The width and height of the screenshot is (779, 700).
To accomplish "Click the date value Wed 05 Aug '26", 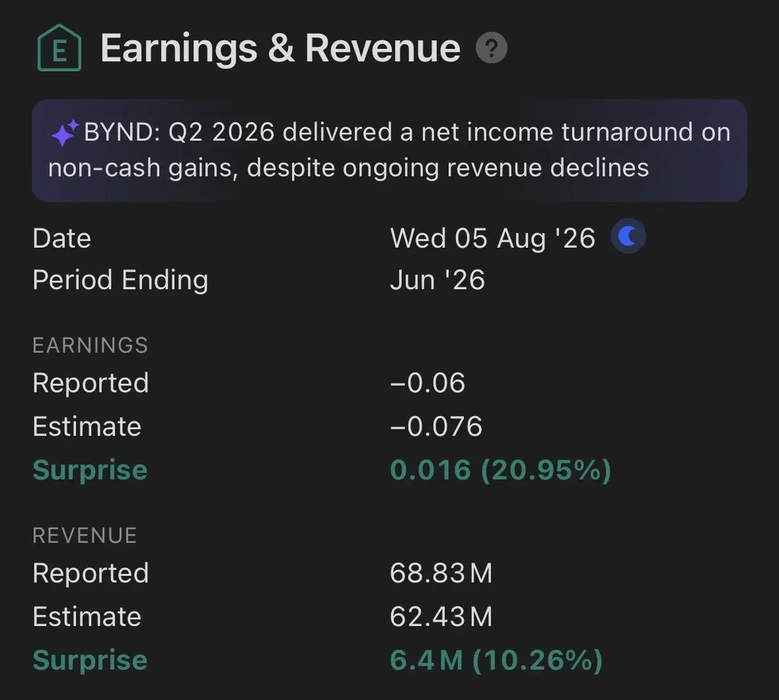I will click(492, 238).
